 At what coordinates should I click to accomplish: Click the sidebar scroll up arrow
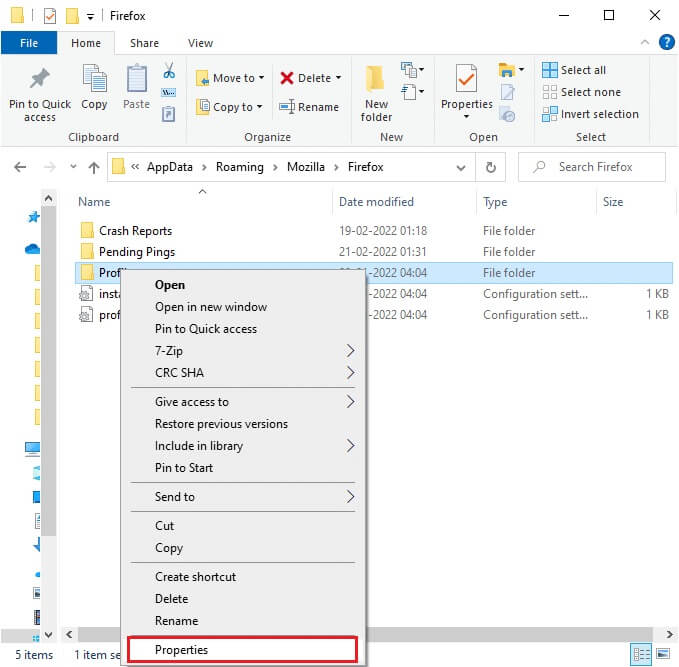pyautogui.click(x=48, y=199)
